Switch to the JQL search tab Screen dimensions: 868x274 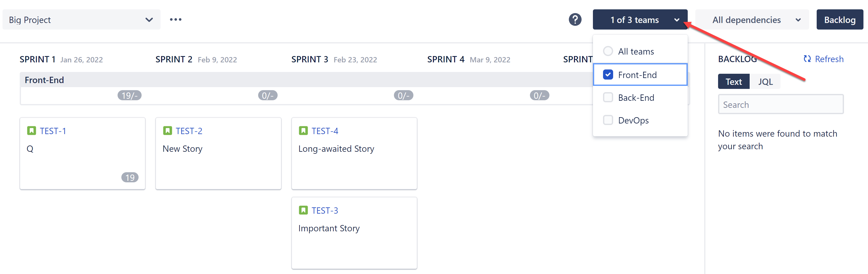point(765,82)
